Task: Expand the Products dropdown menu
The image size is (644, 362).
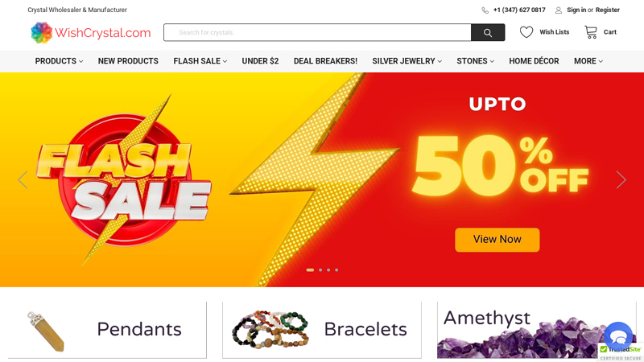Action: 59,61
